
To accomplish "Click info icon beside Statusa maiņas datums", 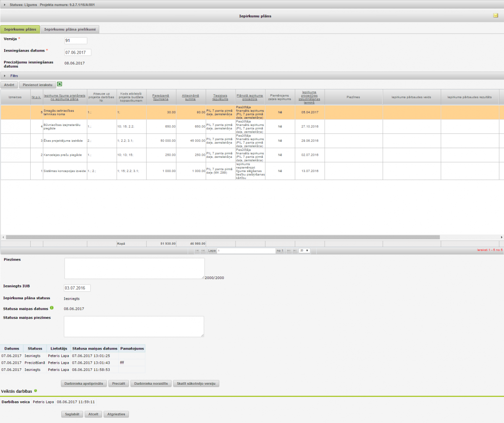I will [x=52, y=308].
